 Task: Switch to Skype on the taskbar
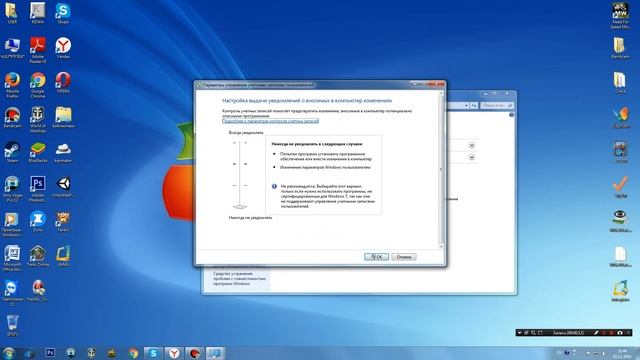coord(153,353)
